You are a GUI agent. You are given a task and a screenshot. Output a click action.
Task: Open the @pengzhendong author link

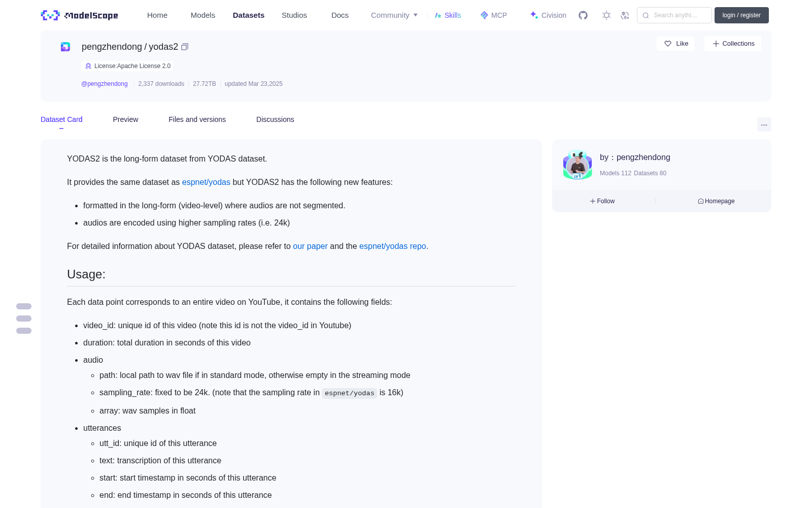(105, 84)
